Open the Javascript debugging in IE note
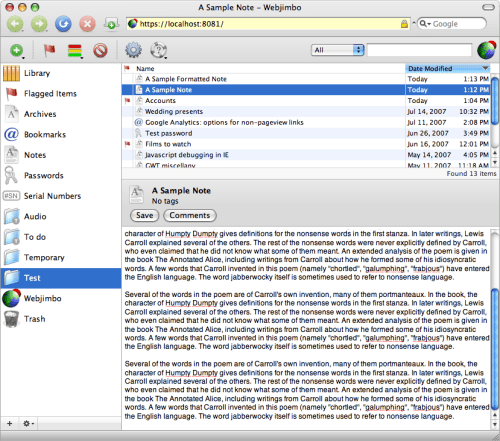 (306, 155)
